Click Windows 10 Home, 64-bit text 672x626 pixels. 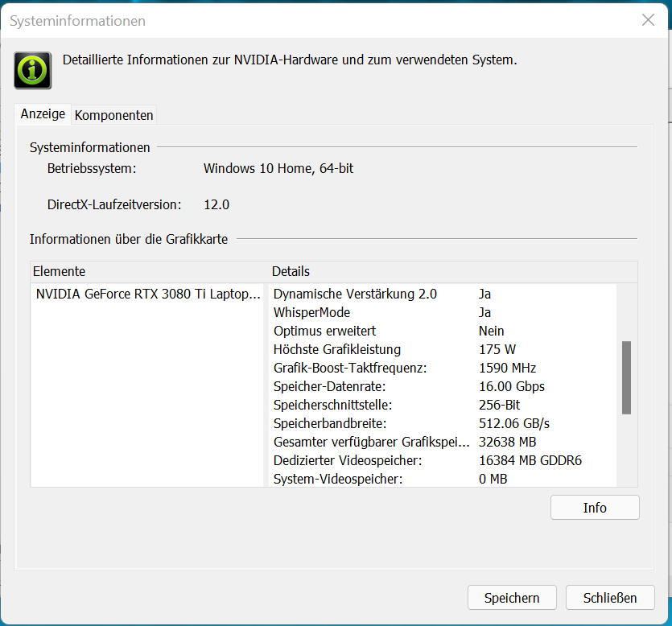pyautogui.click(x=278, y=168)
